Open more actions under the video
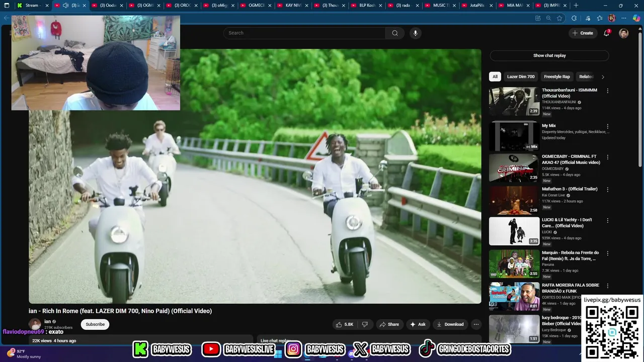Image resolution: width=644 pixels, height=362 pixels. point(476,324)
